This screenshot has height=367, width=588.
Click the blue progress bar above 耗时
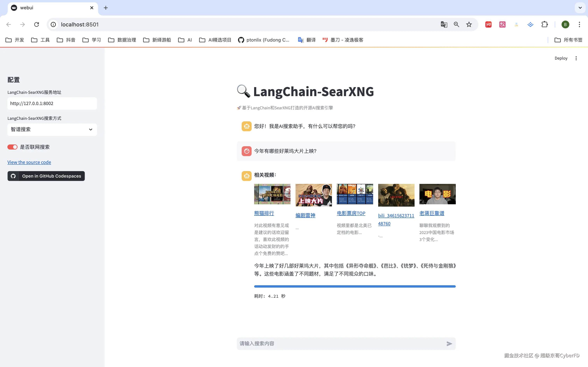355,286
